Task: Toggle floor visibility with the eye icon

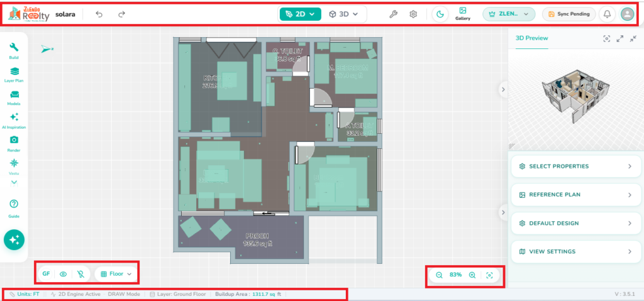Action: [64, 274]
